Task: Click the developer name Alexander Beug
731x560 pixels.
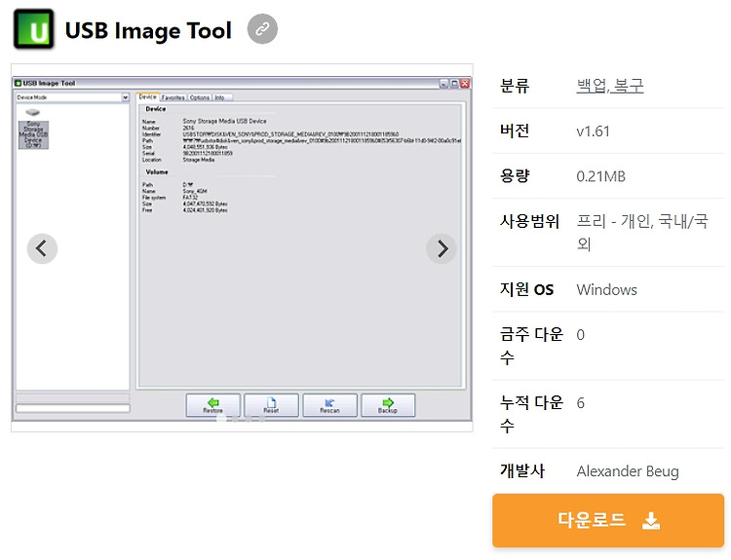Action: click(628, 471)
